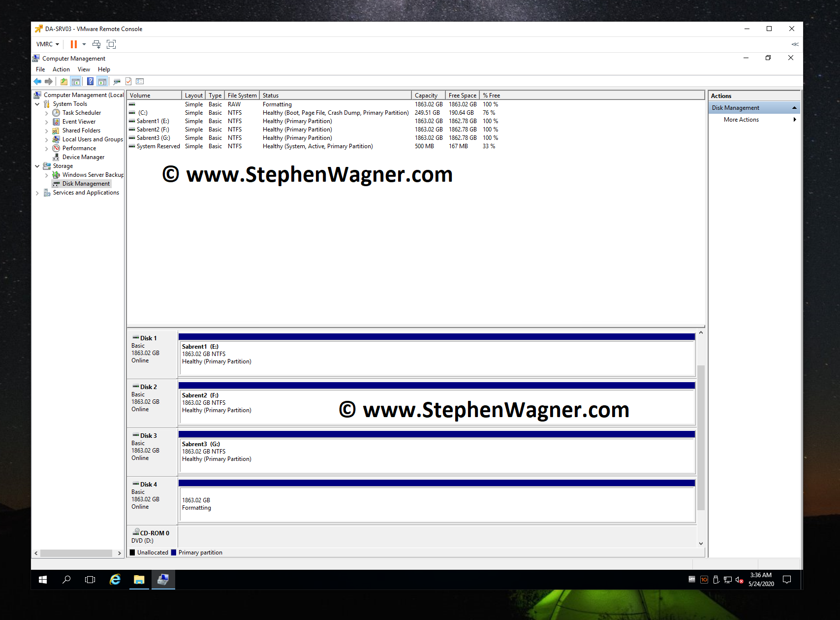Viewport: 840px width, 620px height.
Task: Select Disk Management in the tree
Action: (x=86, y=184)
